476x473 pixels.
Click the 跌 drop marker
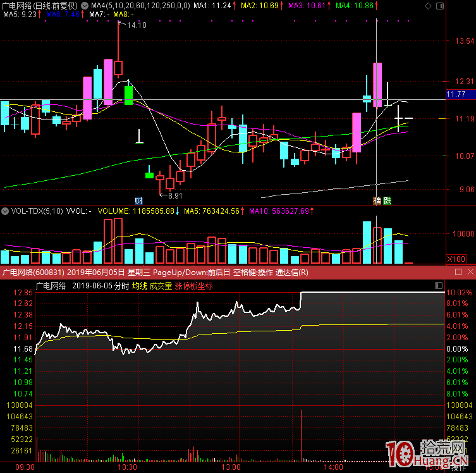tap(387, 200)
